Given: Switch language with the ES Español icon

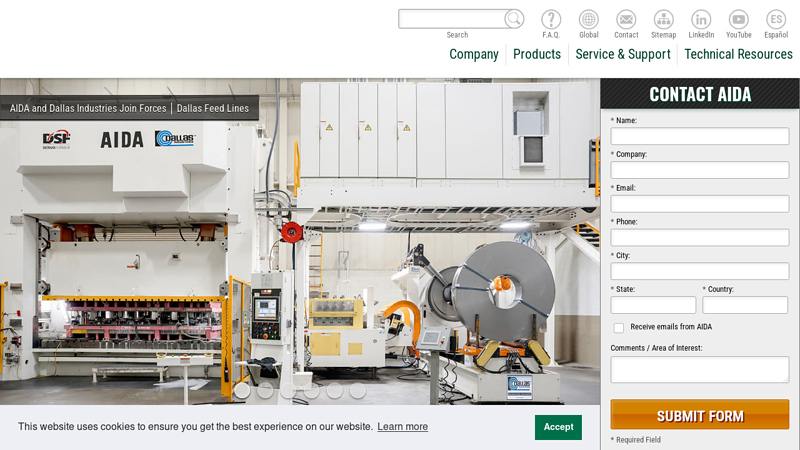Looking at the screenshot, I should [776, 19].
